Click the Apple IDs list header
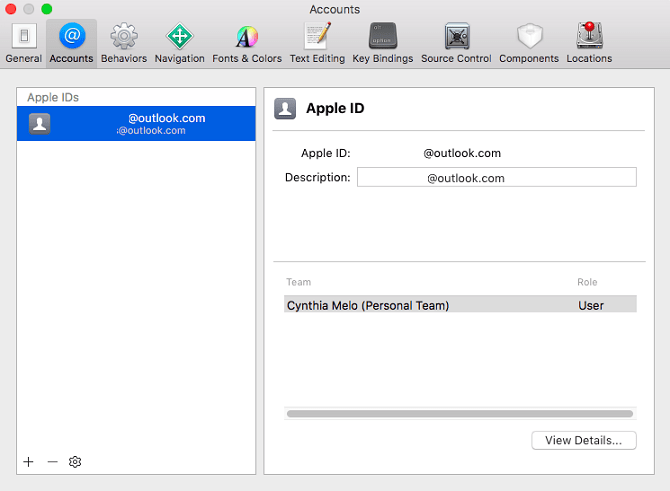This screenshot has width=670, height=491. pos(53,97)
